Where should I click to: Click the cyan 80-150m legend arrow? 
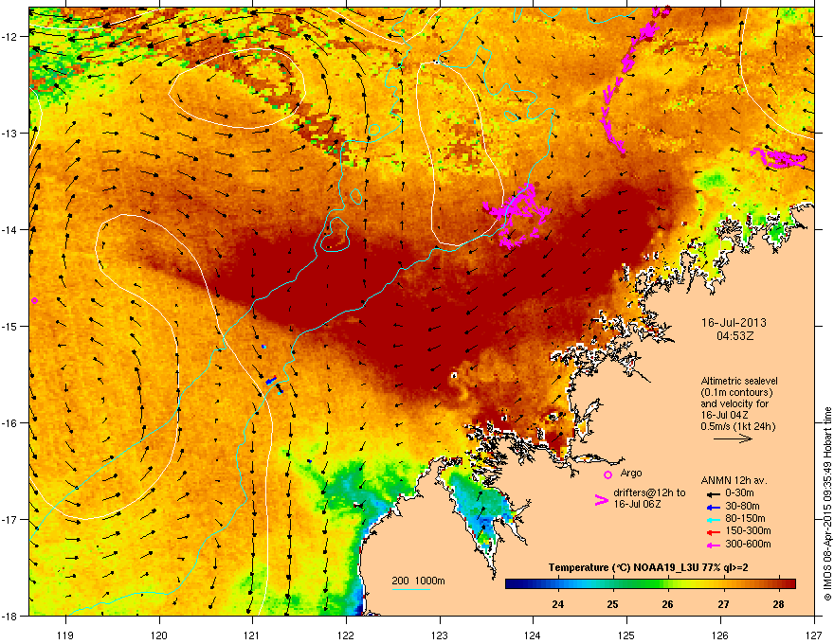(714, 519)
